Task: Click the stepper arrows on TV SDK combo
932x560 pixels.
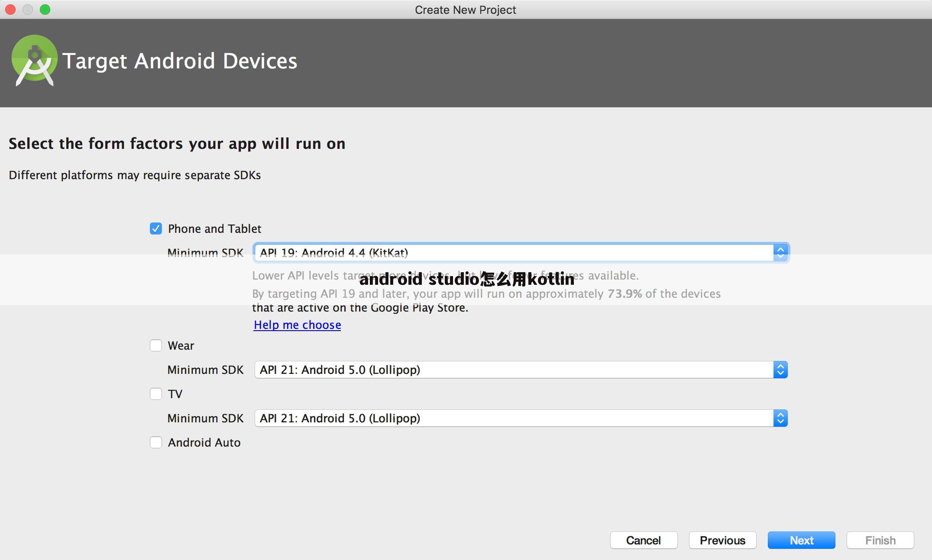Action: [780, 418]
